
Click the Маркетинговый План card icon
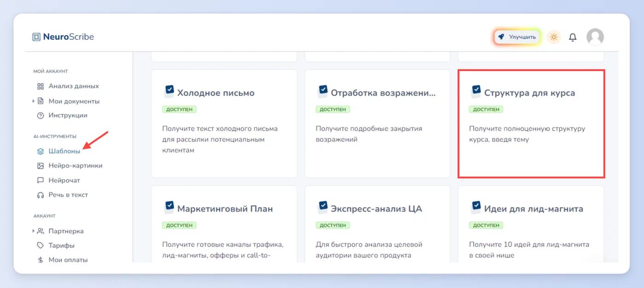coord(169,207)
